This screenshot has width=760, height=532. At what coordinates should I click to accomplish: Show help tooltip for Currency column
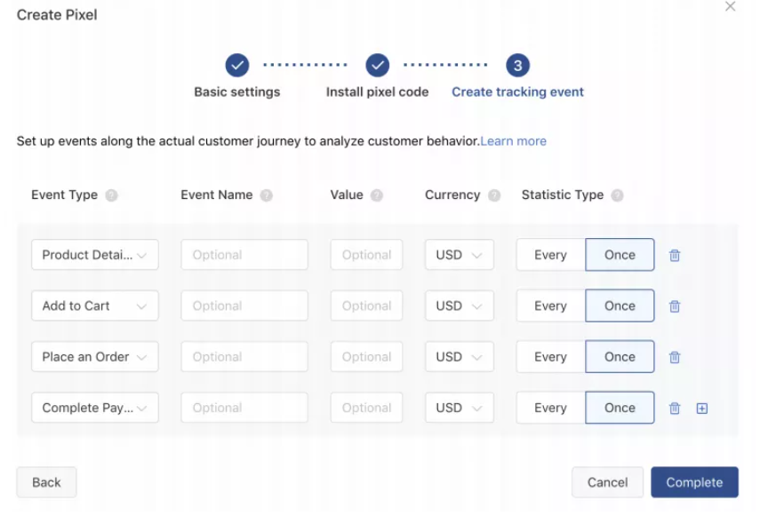coord(494,195)
